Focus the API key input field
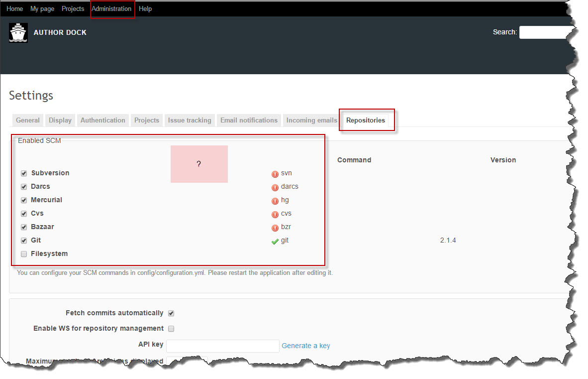Image resolution: width=588 pixels, height=379 pixels. [x=223, y=346]
